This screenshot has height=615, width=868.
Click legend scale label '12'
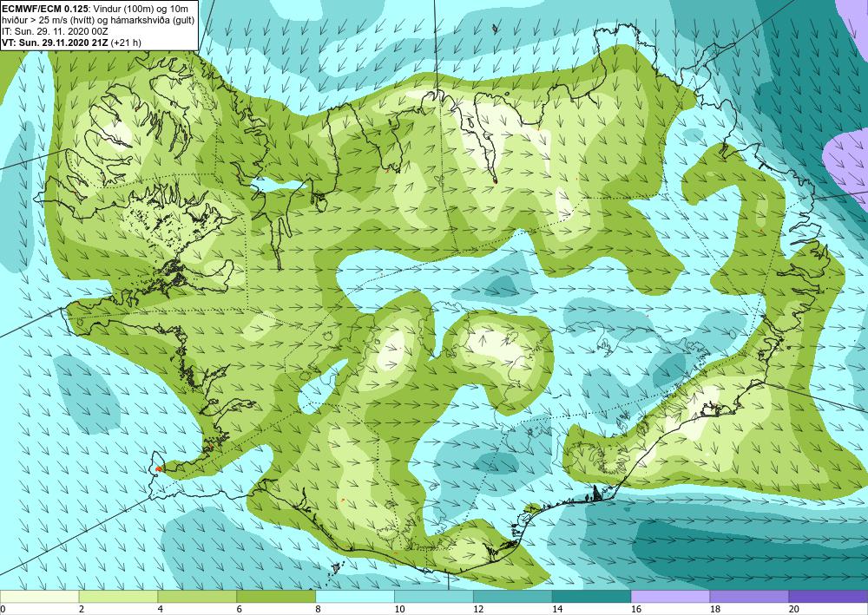pos(478,610)
